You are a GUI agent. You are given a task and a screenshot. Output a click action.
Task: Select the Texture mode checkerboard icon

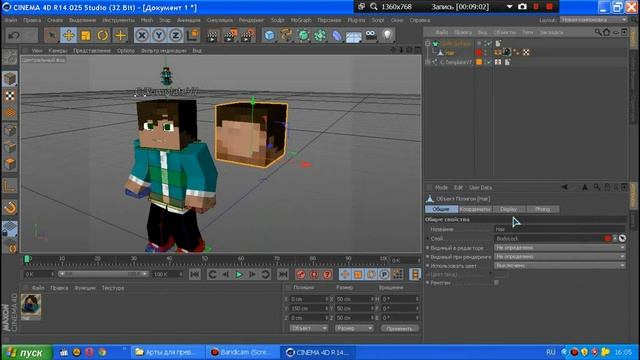coord(10,96)
